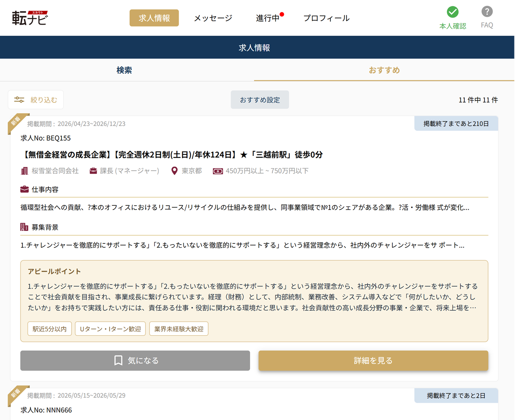The height and width of the screenshot is (420, 515).
Task: Click the 新着 ribbon on job BEQ155
Action: click(x=17, y=122)
